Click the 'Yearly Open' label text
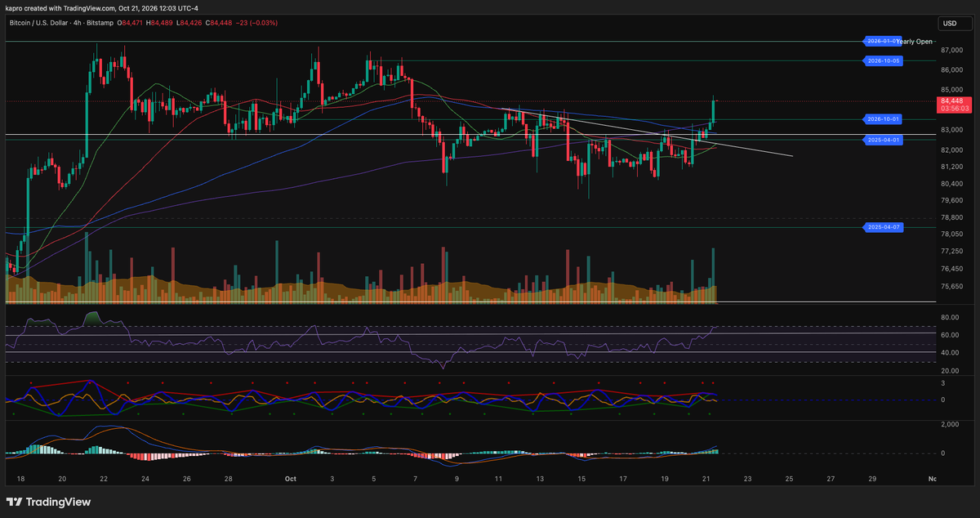Image resolution: width=980 pixels, height=518 pixels. point(915,41)
